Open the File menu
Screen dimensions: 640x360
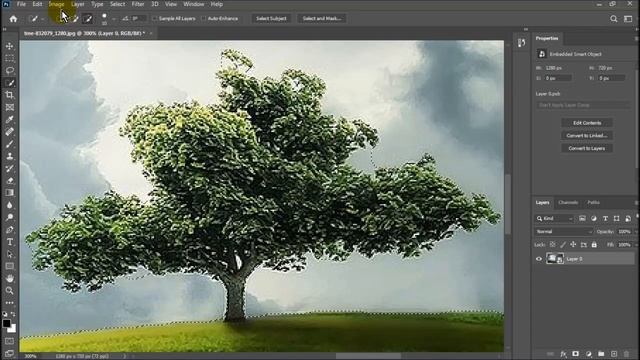(21, 4)
